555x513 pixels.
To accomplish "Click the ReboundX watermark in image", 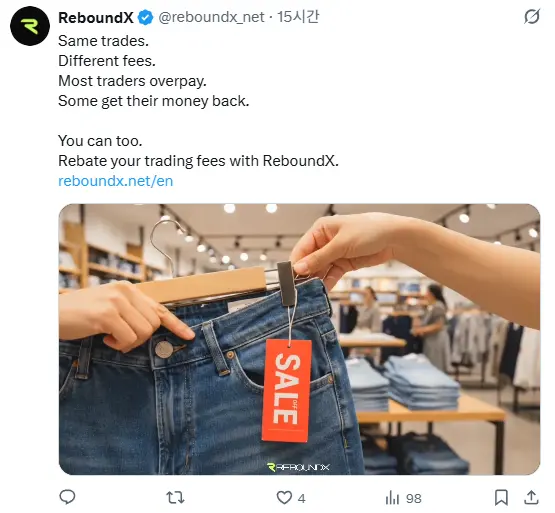I will click(298, 467).
